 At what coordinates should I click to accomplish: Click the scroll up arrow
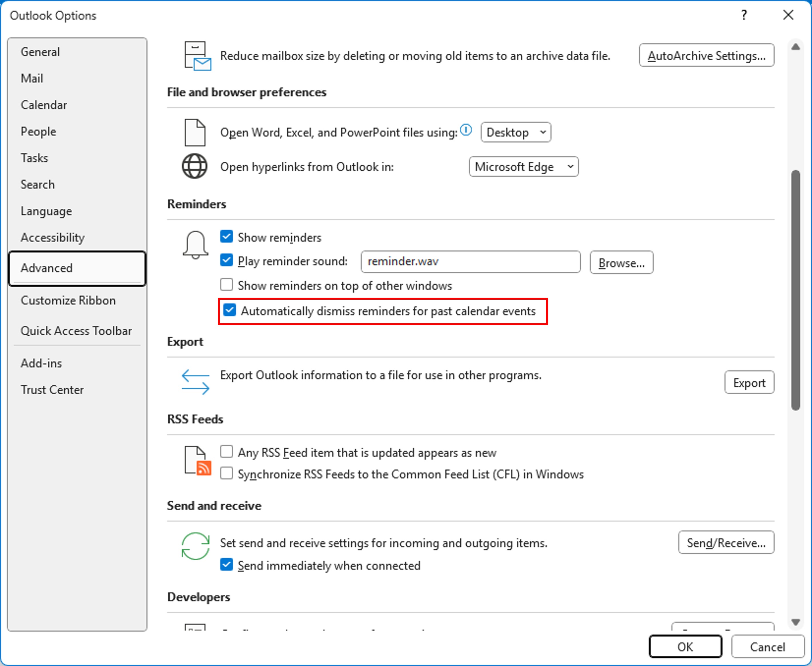coord(795,47)
